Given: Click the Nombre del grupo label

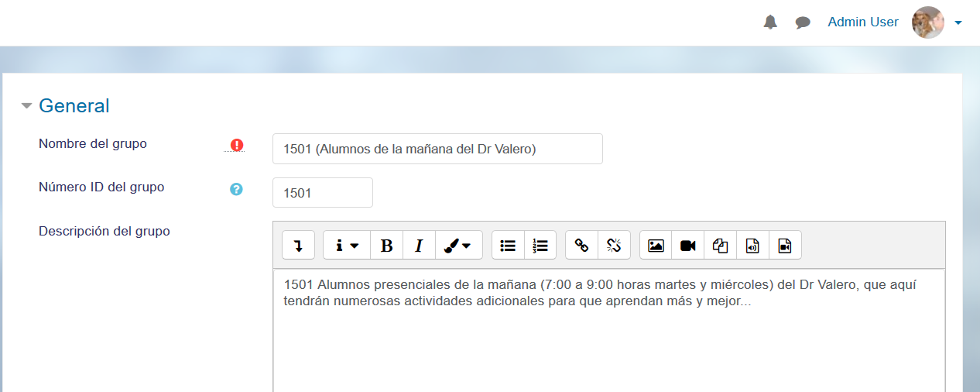Looking at the screenshot, I should 93,143.
